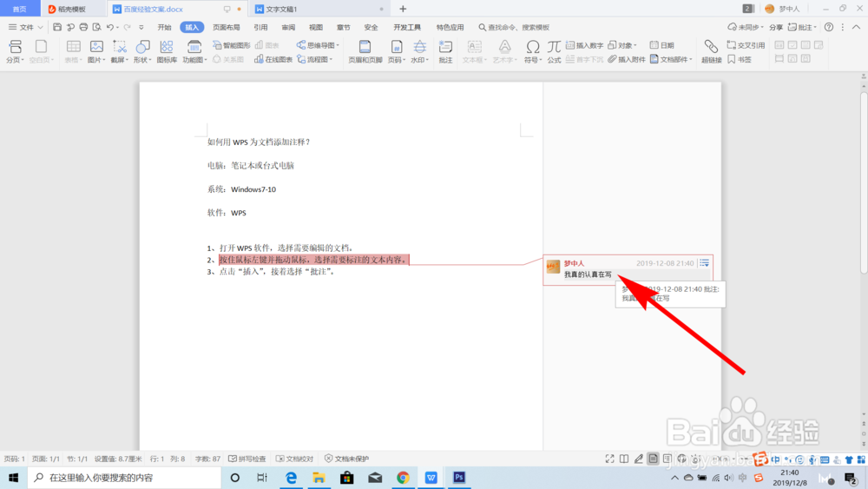Viewport: 868px width, 489px height.
Task: Insert 日期 date
Action: (x=662, y=45)
